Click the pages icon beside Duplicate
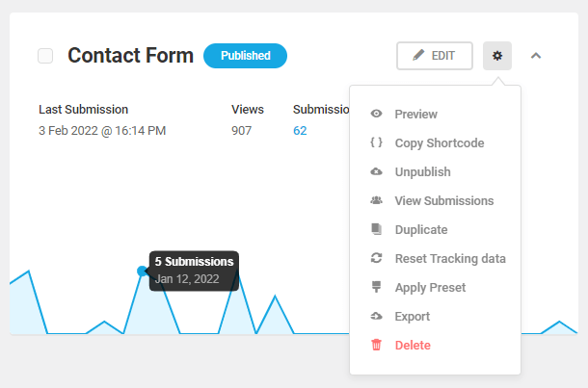588x388 pixels. point(377,229)
